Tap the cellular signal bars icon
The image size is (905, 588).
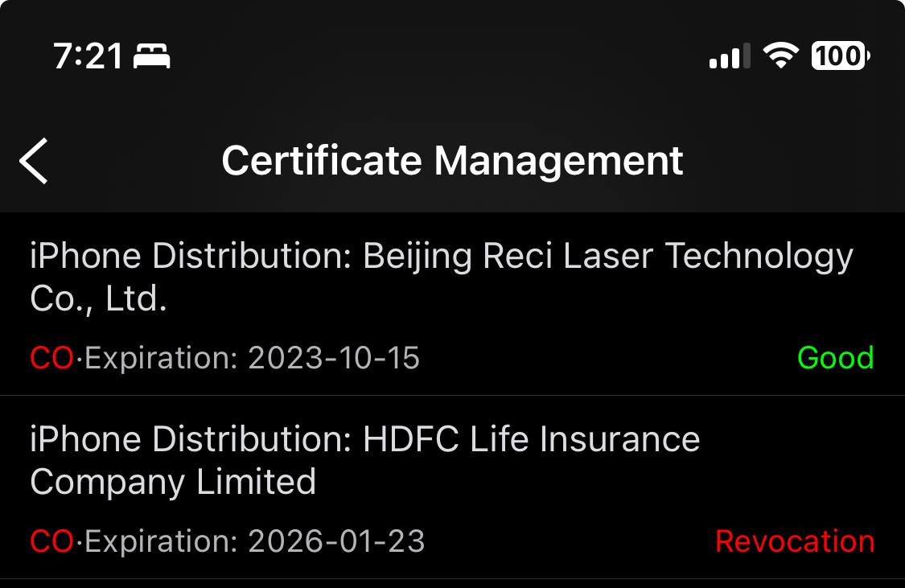pos(730,56)
